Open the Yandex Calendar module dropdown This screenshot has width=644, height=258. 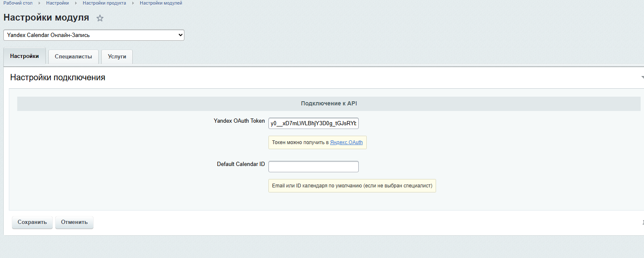click(x=94, y=35)
